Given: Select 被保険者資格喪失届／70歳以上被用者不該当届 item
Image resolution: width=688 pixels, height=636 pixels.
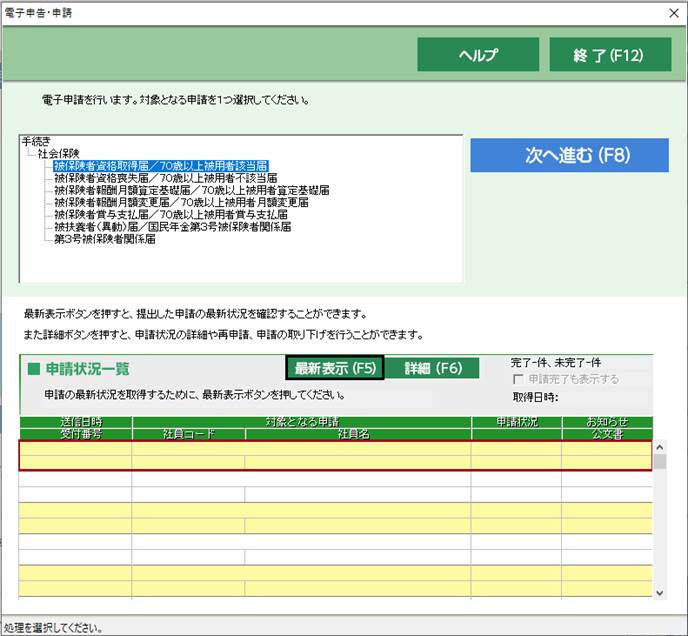Looking at the screenshot, I should click(x=165, y=178).
